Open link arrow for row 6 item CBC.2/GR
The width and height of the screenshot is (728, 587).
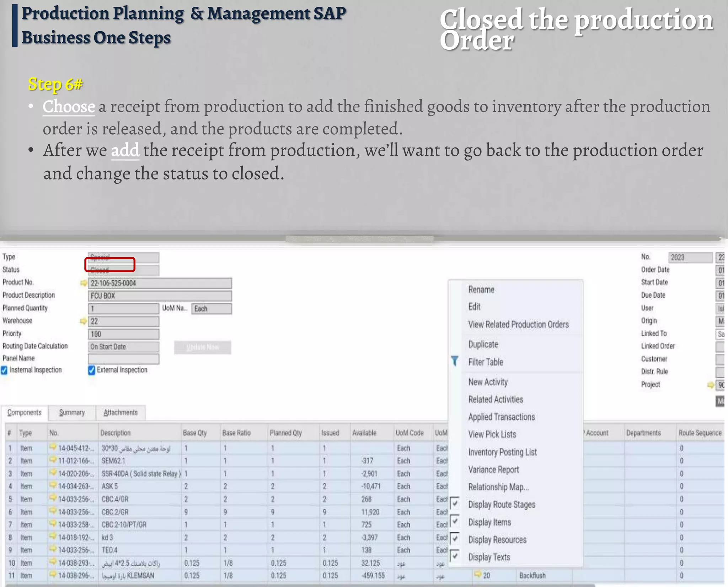click(53, 512)
